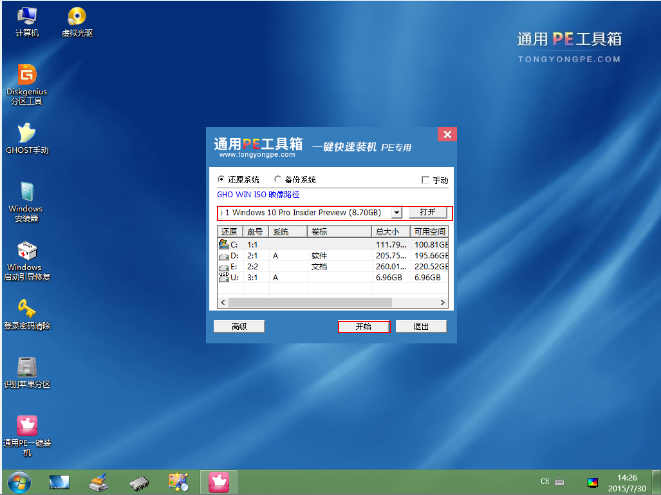Open the 登录密码清除 key icon
Viewport: 661px width, 495px height.
27,314
